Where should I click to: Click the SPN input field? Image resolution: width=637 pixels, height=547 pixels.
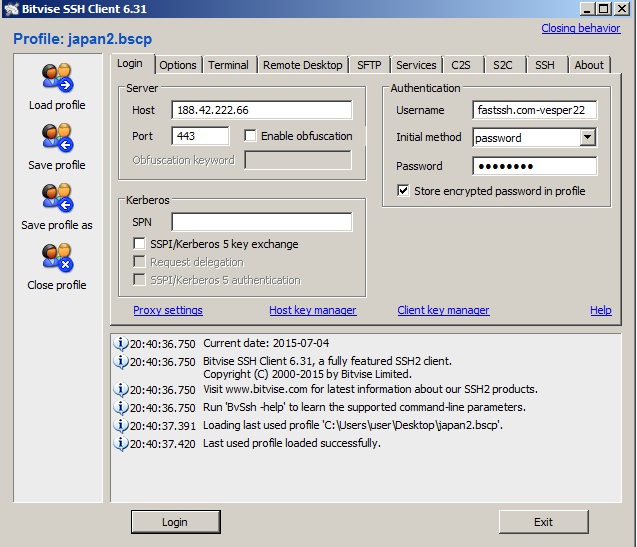(x=262, y=222)
